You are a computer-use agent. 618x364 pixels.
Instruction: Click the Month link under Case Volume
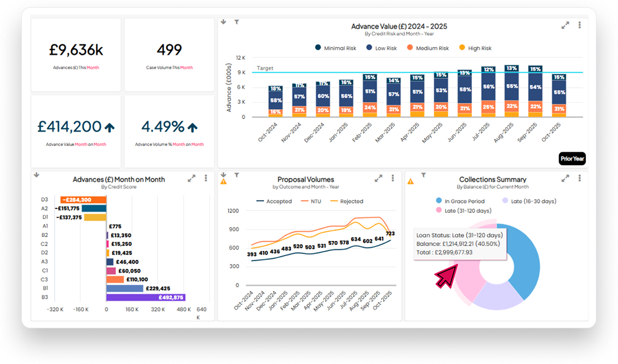187,67
